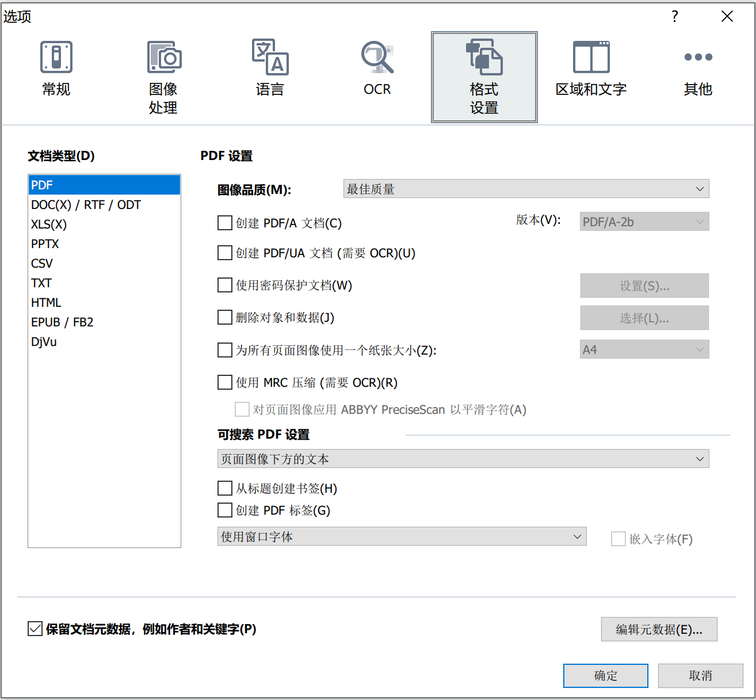Select XLS(X) document type
Screen dimensions: 756x700
[x=104, y=224]
